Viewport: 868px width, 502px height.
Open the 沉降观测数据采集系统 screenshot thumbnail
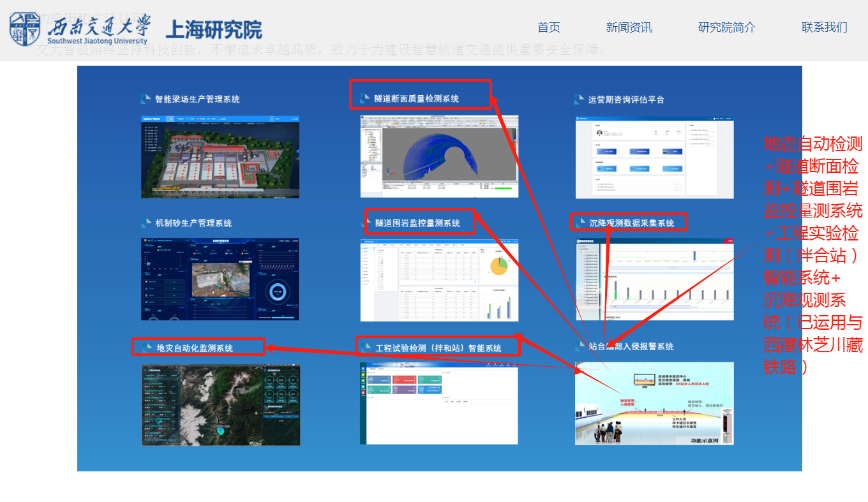654,279
